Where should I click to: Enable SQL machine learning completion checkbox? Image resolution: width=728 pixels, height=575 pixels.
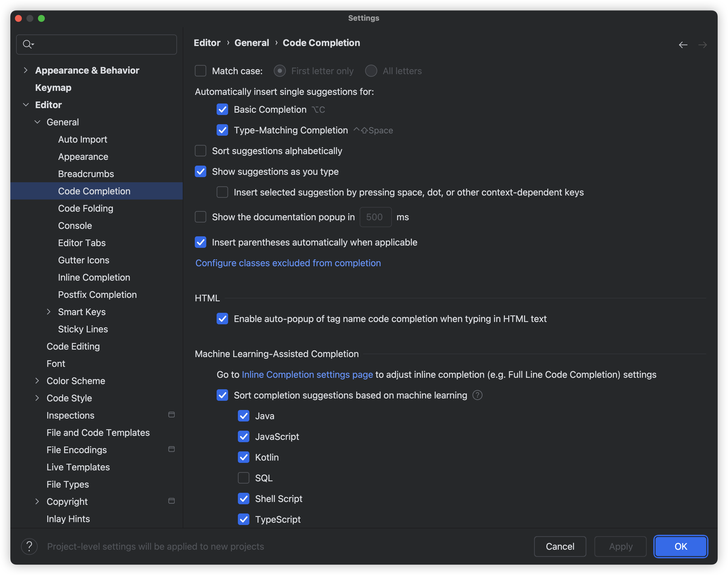[244, 478]
